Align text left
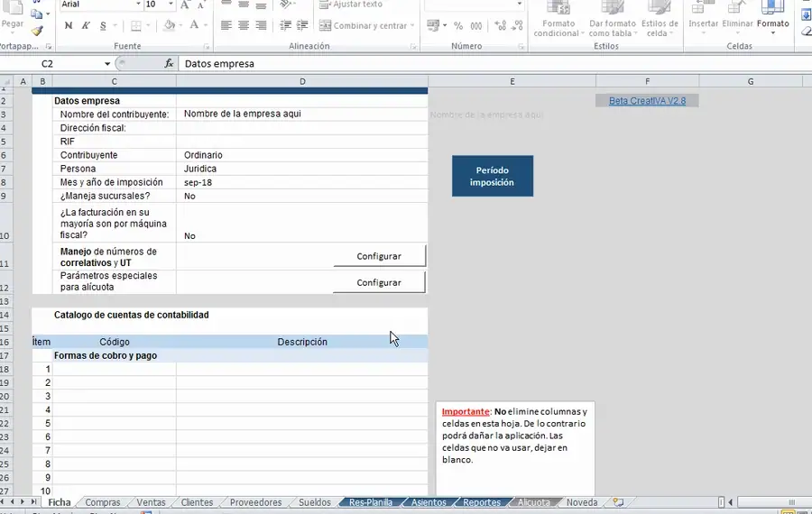 [226, 25]
